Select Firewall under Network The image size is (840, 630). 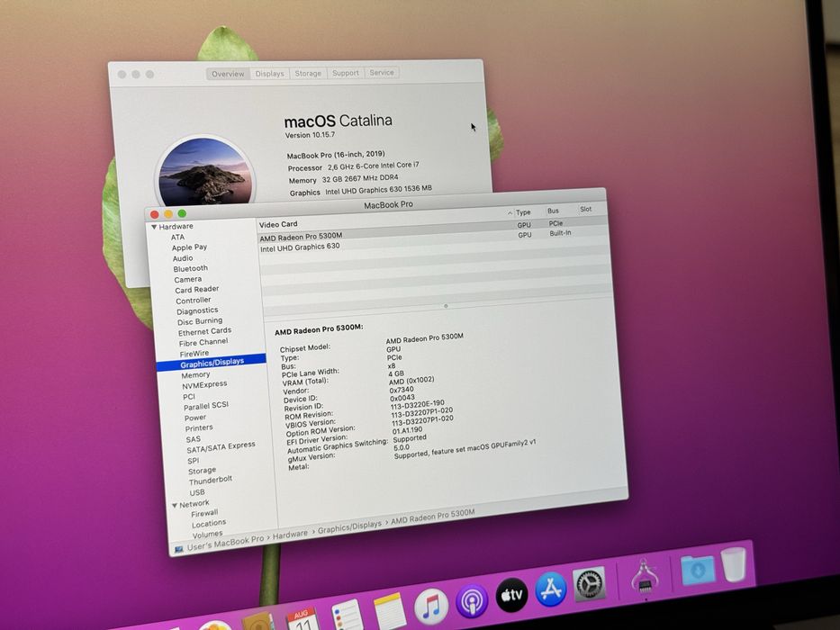tap(204, 513)
